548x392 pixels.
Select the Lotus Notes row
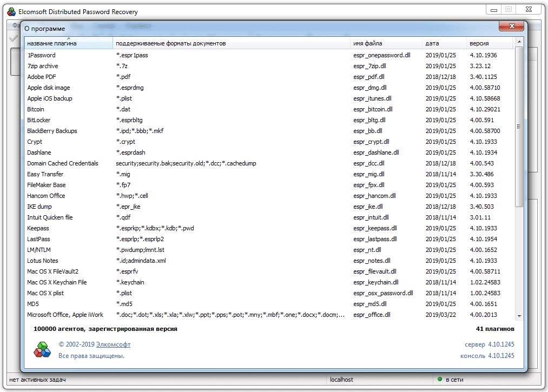click(x=269, y=261)
